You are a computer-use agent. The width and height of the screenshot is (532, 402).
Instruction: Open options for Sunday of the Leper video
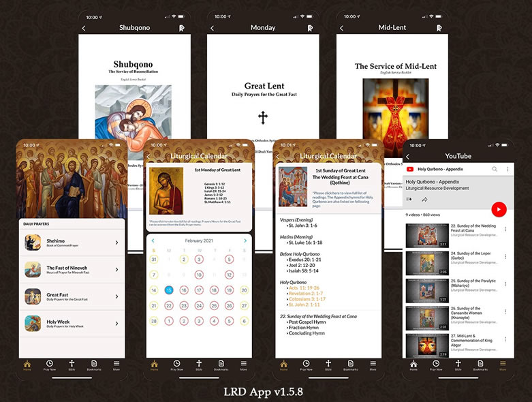click(505, 256)
